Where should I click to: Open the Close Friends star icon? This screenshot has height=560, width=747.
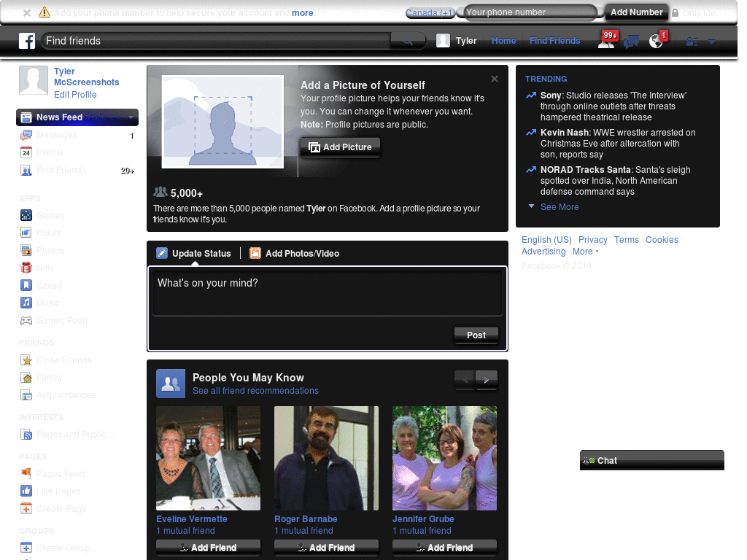point(26,360)
